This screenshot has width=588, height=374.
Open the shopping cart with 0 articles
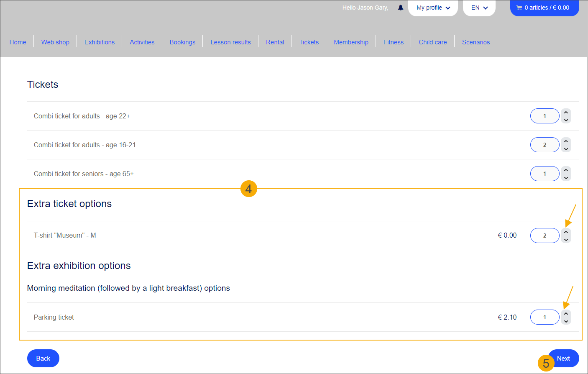pyautogui.click(x=544, y=8)
